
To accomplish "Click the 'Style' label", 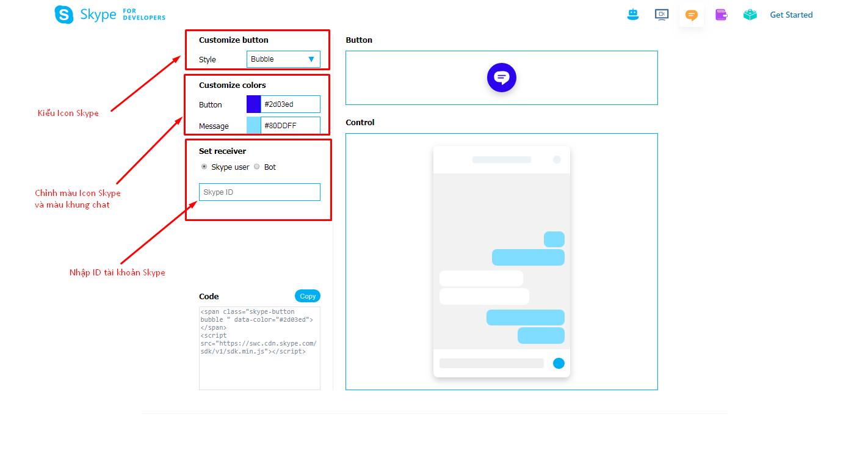I will [208, 59].
